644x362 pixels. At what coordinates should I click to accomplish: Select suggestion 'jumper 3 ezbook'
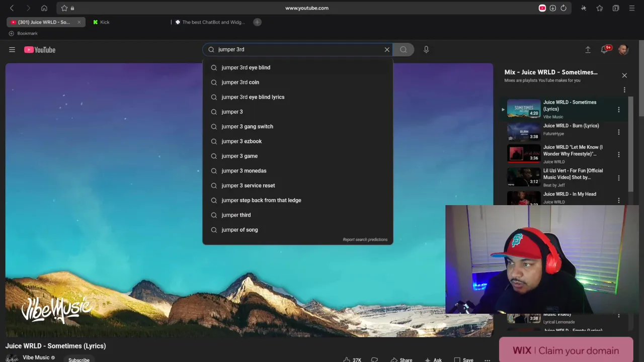pos(297,141)
